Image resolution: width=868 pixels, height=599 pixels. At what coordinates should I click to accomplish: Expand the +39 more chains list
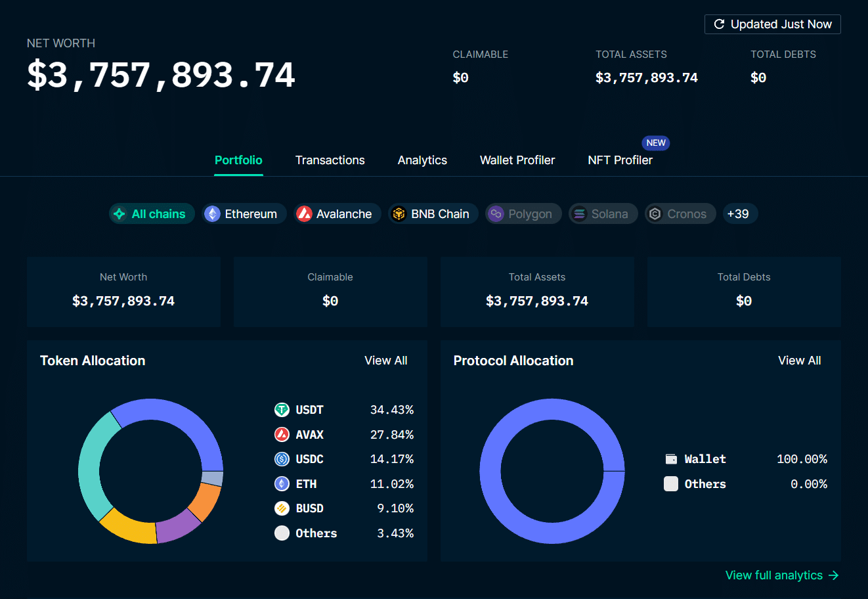(739, 214)
